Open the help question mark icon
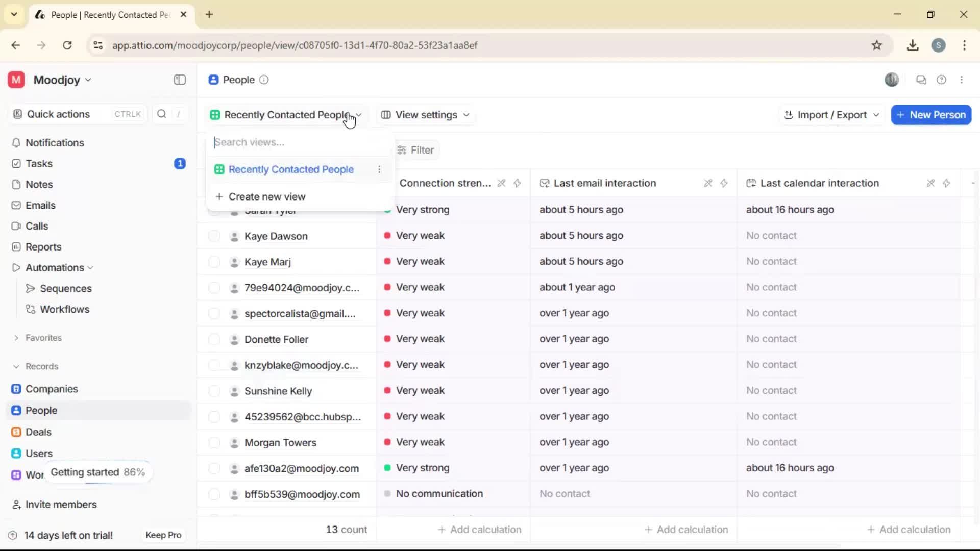 point(942,80)
